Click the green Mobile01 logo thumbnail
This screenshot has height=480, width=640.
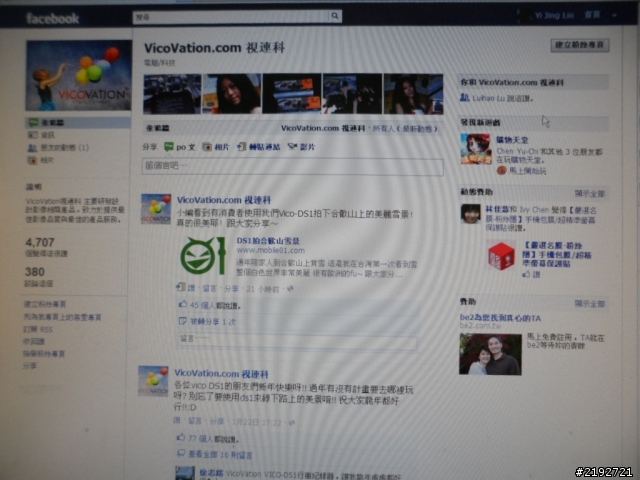click(203, 256)
